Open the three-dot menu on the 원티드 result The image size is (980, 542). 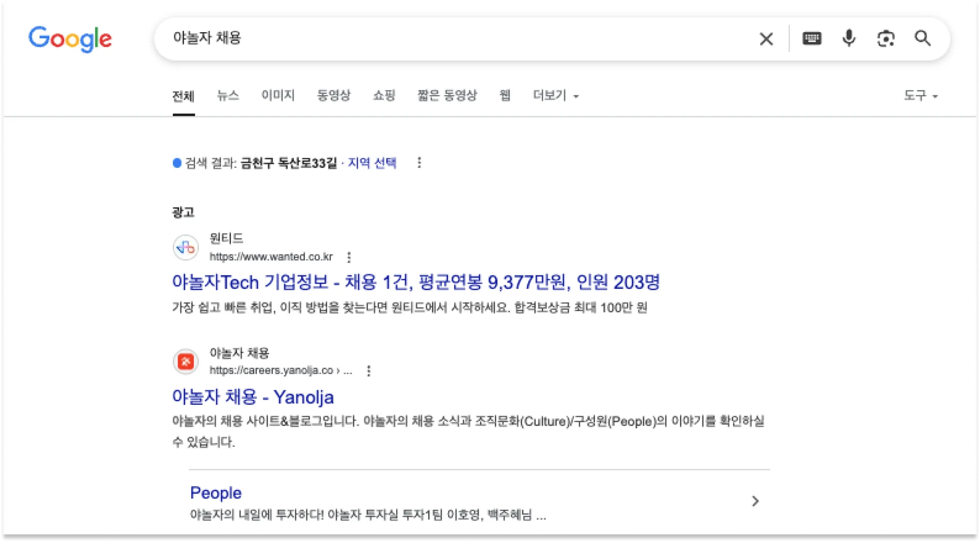(x=349, y=257)
